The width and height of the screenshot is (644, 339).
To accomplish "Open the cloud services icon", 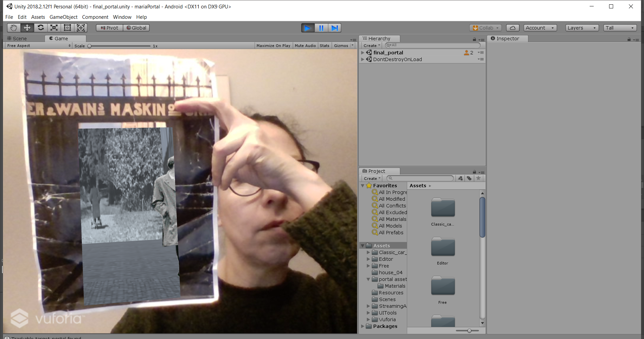I will click(513, 28).
